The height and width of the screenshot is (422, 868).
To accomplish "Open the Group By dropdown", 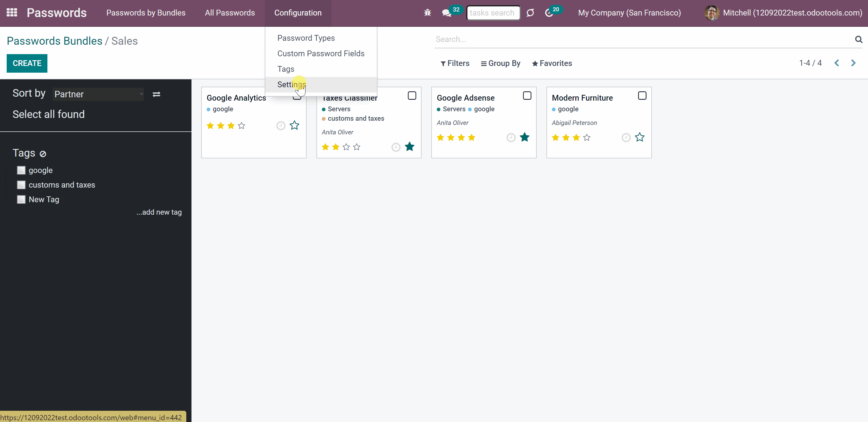I will click(x=500, y=63).
